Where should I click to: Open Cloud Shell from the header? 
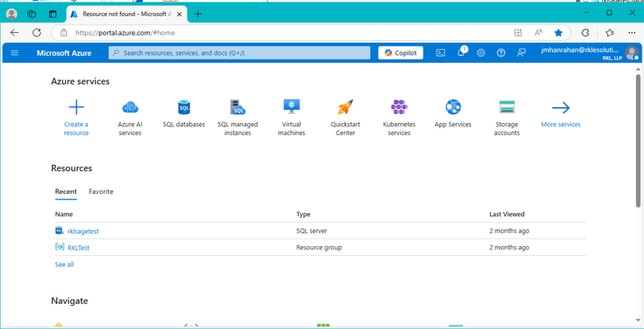point(440,53)
